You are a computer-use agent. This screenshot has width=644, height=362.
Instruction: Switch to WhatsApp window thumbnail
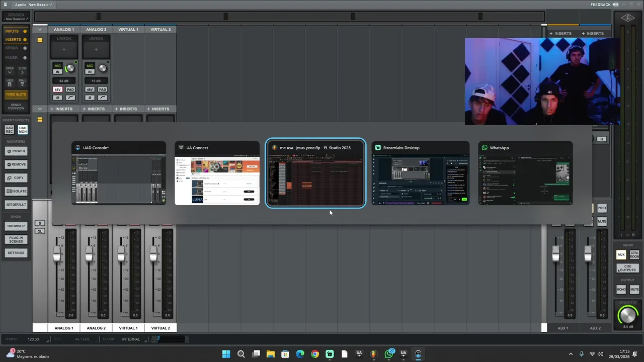[x=525, y=173]
